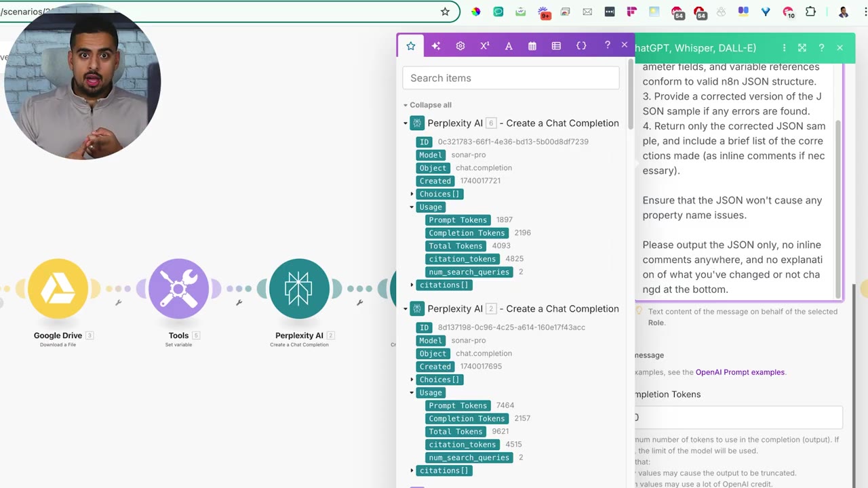868x488 pixels.
Task: Open the module panel three-dot menu
Action: pyautogui.click(x=784, y=48)
